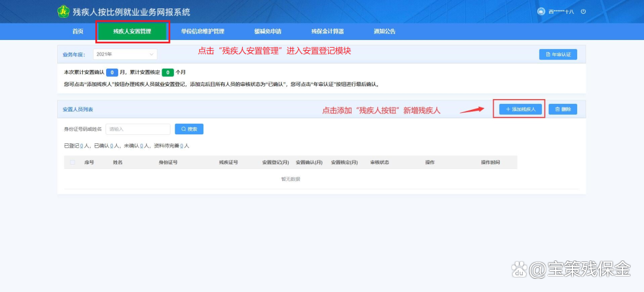The width and height of the screenshot is (644, 292).
Task: Click the 已确认 count link
Action: tap(112, 146)
